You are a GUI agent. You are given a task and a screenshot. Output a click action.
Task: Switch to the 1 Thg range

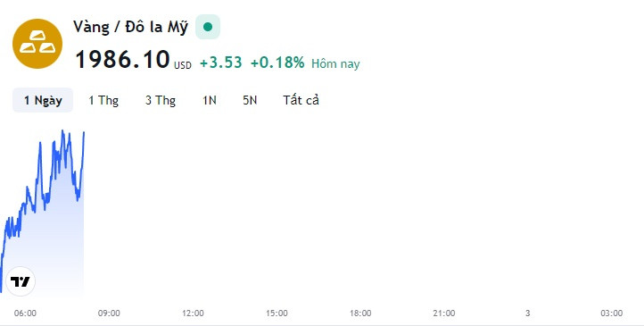(103, 100)
